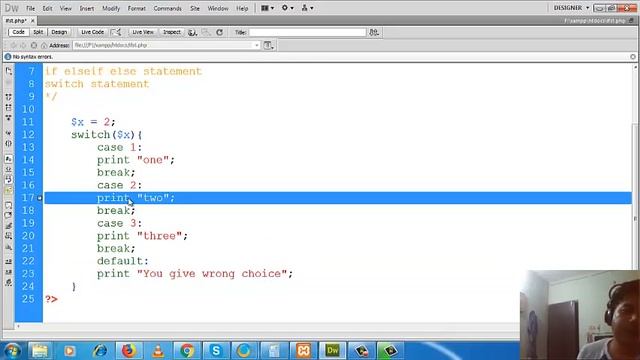This screenshot has height=360, width=640.
Task: Open the Commands menu
Action: (x=167, y=8)
